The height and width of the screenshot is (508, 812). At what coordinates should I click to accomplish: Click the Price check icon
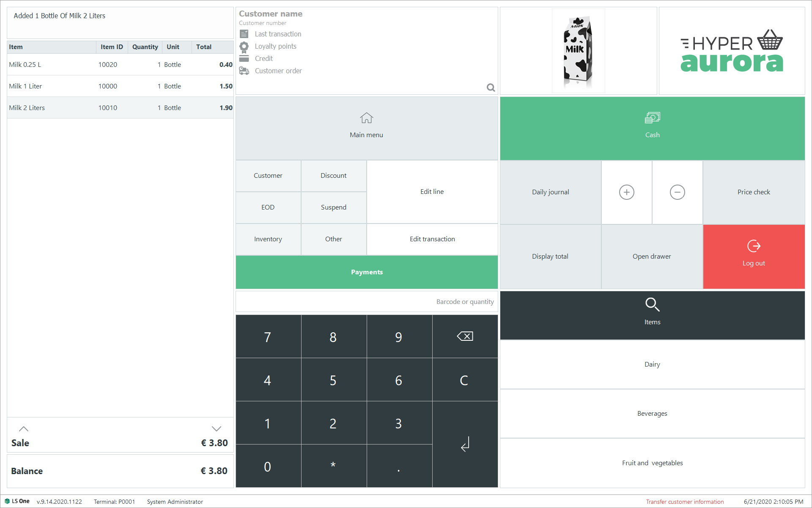754,191
